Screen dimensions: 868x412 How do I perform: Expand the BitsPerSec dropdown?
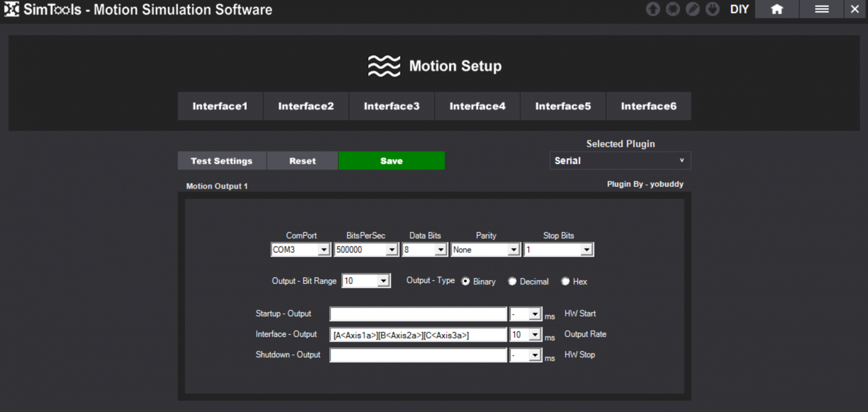pos(392,250)
